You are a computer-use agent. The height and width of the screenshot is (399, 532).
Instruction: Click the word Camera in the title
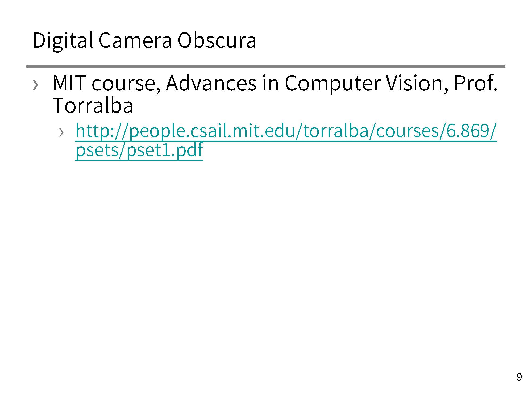(135, 40)
